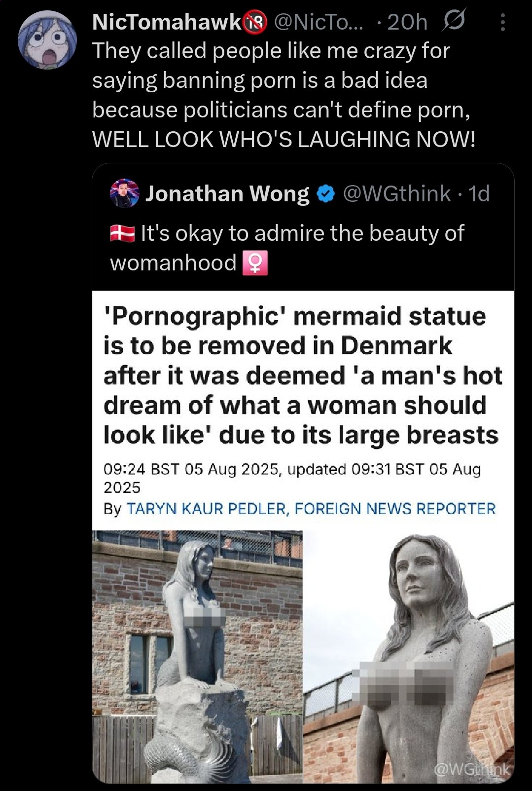Open the @WGthink handle in quoted tweet
The width and height of the screenshot is (532, 791).
click(x=396, y=193)
